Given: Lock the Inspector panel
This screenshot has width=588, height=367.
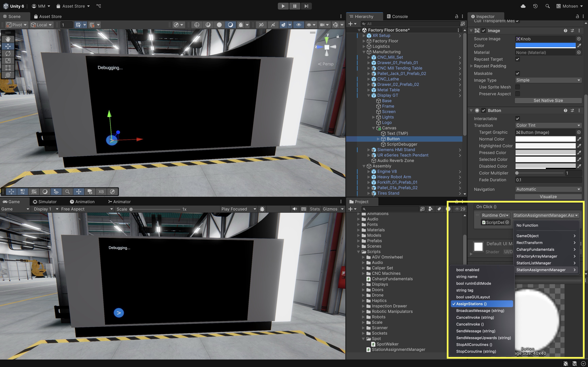Looking at the screenshot, I should 577,16.
